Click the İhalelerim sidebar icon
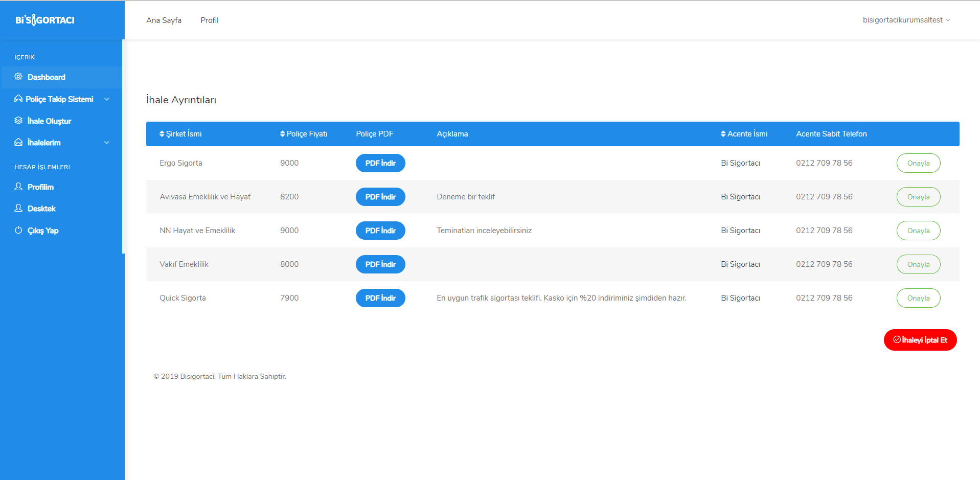 (x=18, y=142)
